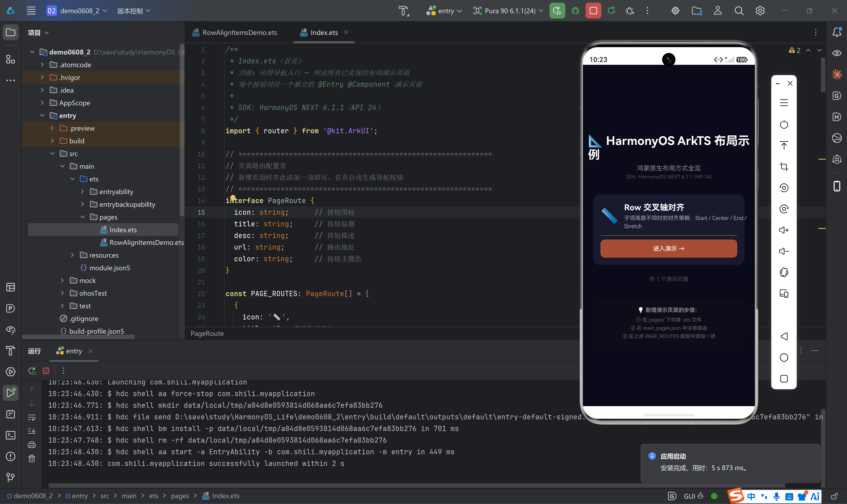847x504 pixels.
Task: Open the main hamburger menu
Action: pos(31,11)
